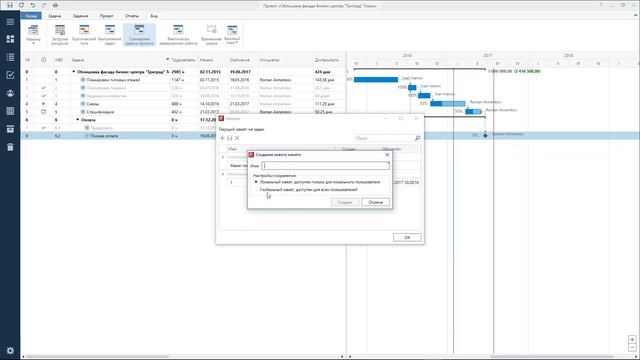This screenshot has width=640, height=360.
Task: Click the Создать button
Action: point(345,202)
